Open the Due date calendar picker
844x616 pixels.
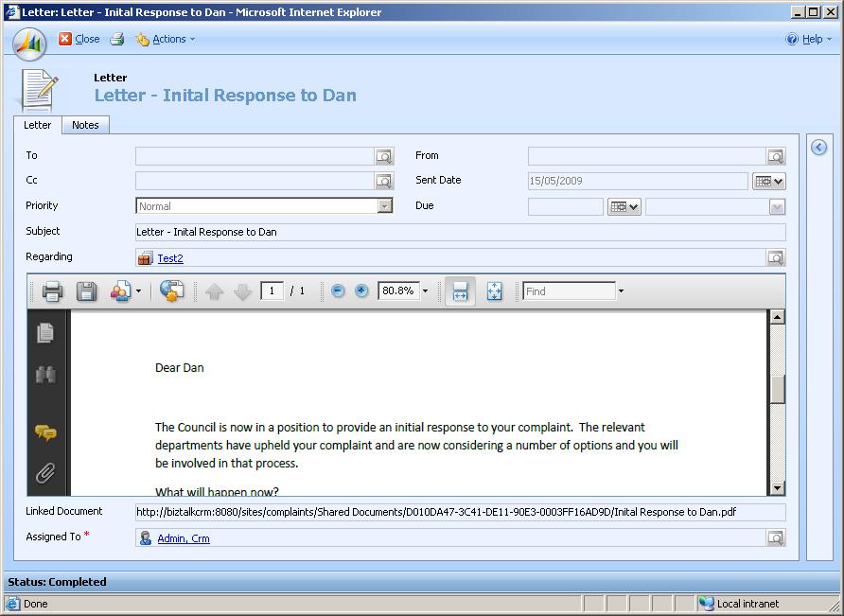624,207
